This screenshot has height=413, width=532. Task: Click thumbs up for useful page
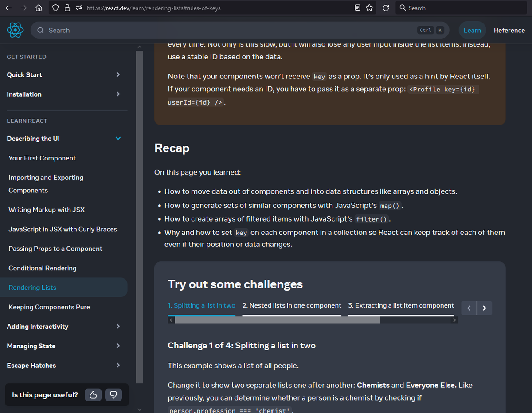coord(93,395)
